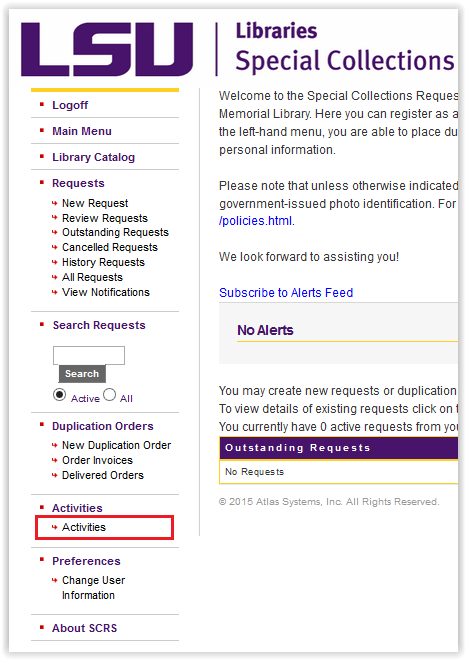Open Cancelled Requests

pos(110,247)
